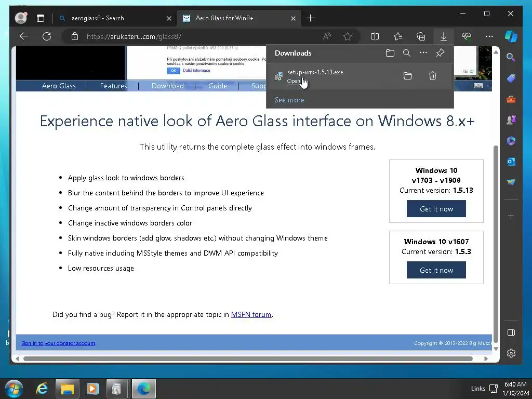Show setup-wrs-1.5.13.exe in folder

click(x=408, y=76)
